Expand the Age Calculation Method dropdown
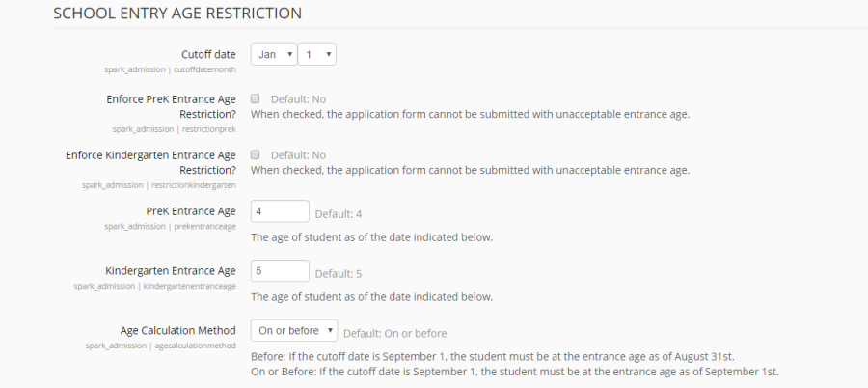868x388 pixels. 294,331
